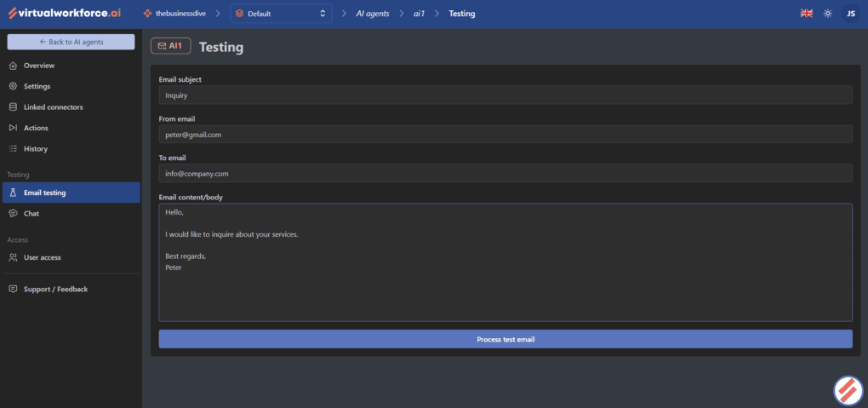Open History in the sidebar
This screenshot has height=408, width=868.
click(x=71, y=148)
